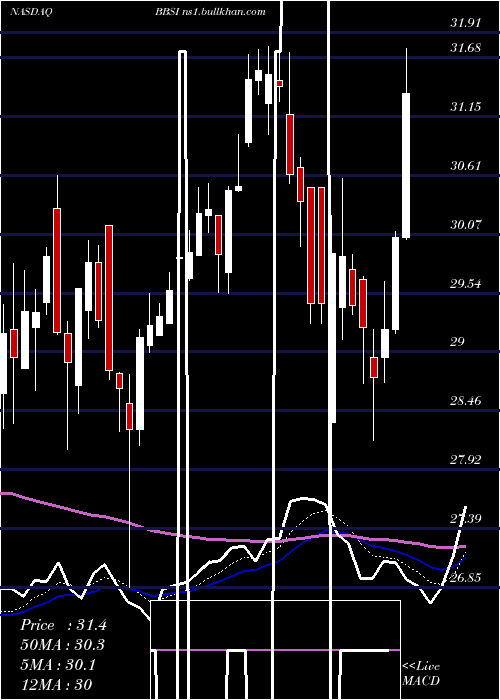Click the NASDAQ exchange label
The width and height of the screenshot is (500, 700).
[31, 12]
